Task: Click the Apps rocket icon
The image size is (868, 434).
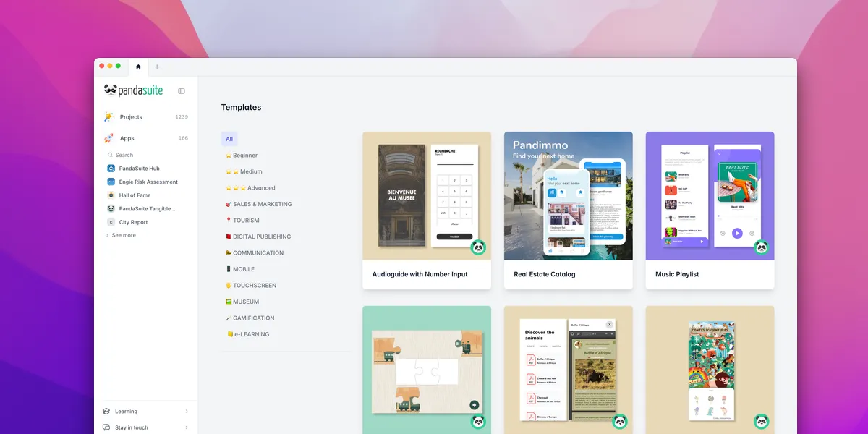Action: (109, 138)
